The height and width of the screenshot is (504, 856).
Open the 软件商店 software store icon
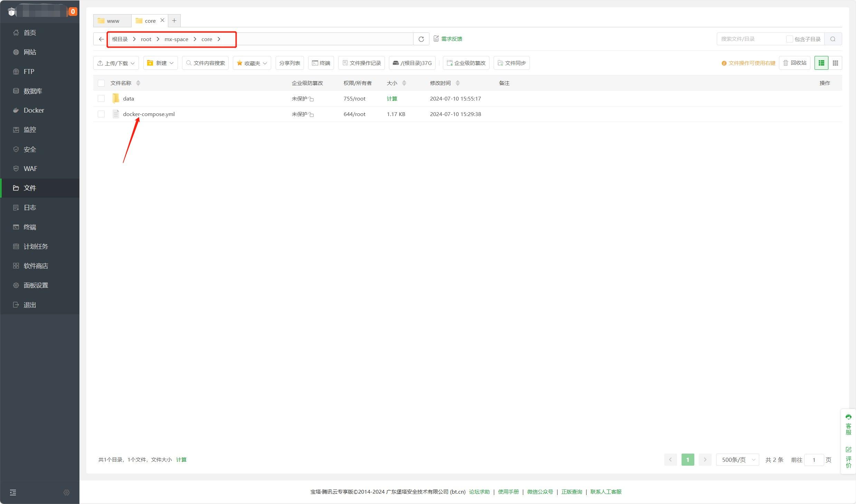[16, 266]
